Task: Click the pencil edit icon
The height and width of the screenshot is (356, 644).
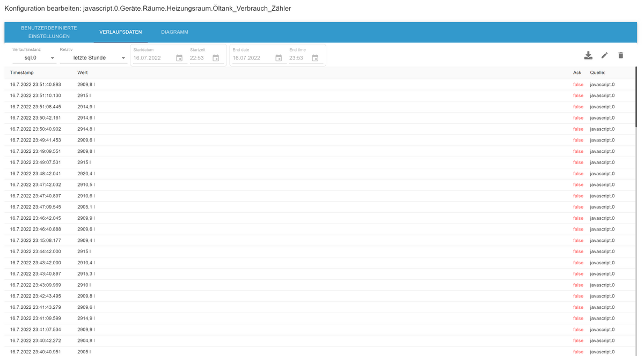Action: tap(604, 55)
